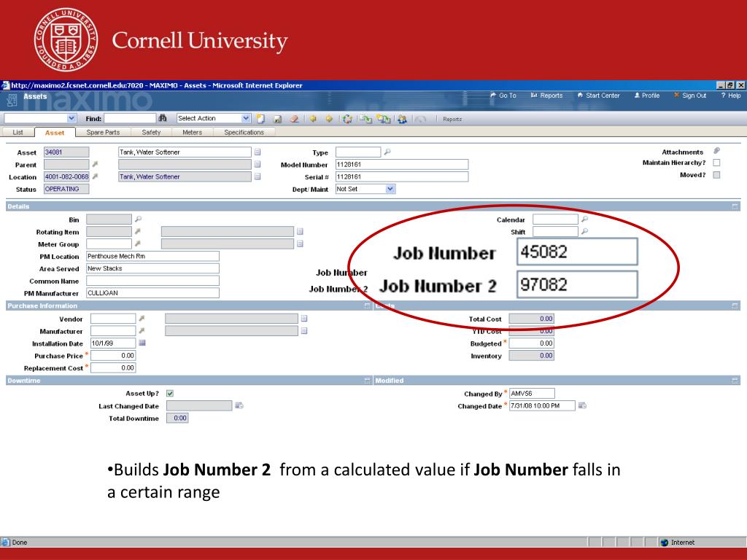Click the PM Manufacturer field CULLIGAN

[153, 293]
